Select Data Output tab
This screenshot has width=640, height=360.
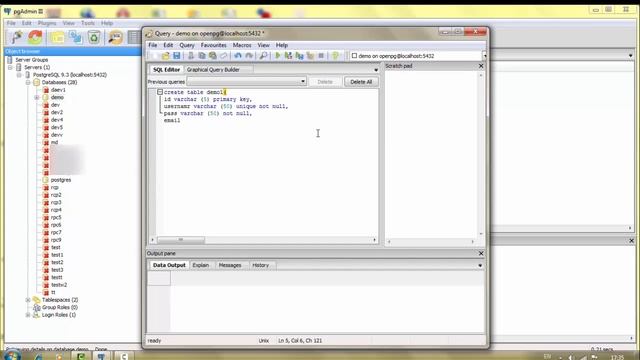point(169,265)
